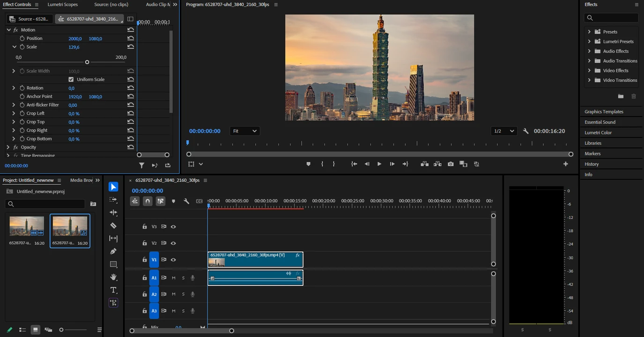This screenshot has width=644, height=337.
Task: Click the Effect Controls filter properties icon
Action: (x=141, y=165)
